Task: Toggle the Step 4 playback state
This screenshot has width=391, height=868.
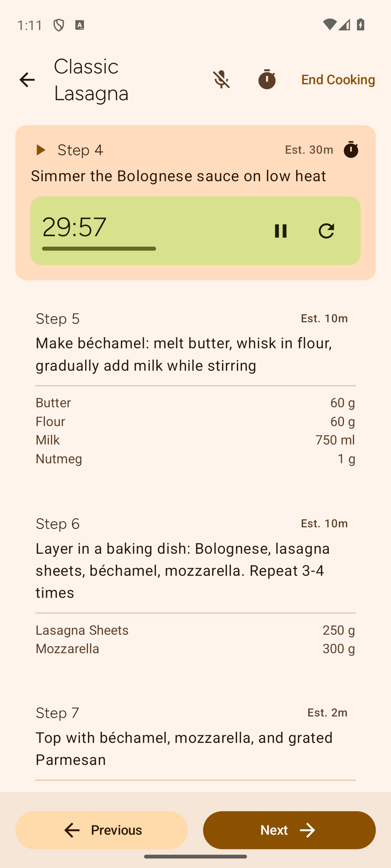Action: [41, 149]
